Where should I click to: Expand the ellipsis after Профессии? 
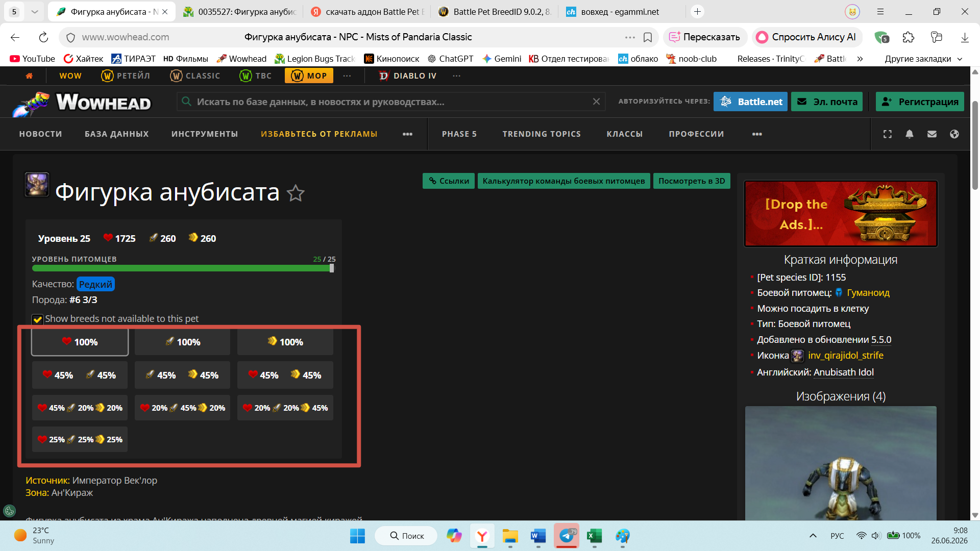tap(757, 134)
